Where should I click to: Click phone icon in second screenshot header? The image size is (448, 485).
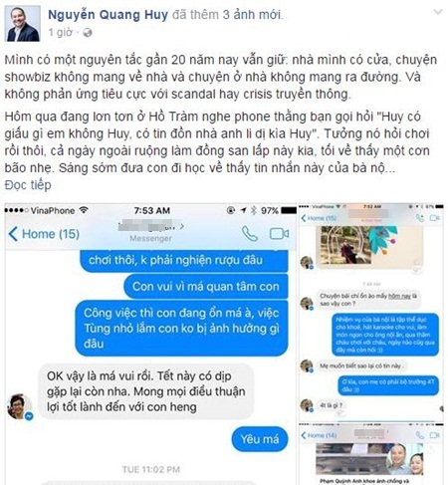[419, 218]
